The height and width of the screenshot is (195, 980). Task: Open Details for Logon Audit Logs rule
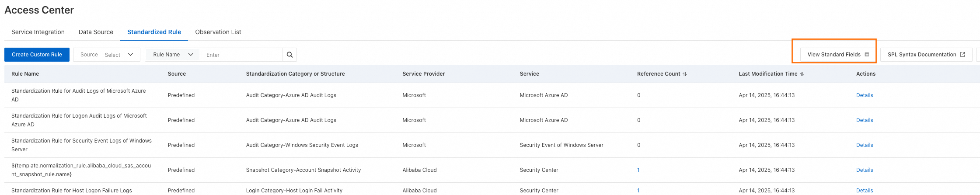coord(865,120)
